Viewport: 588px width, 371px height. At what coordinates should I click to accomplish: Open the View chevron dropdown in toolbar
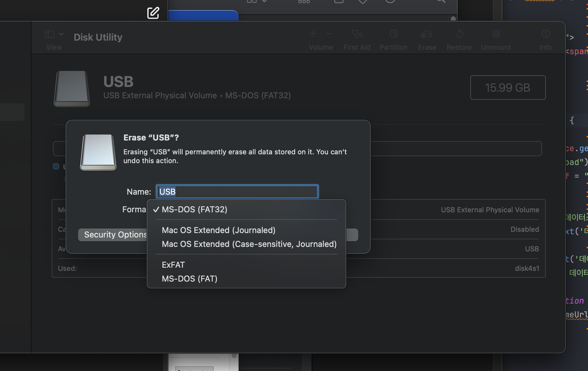coord(61,34)
